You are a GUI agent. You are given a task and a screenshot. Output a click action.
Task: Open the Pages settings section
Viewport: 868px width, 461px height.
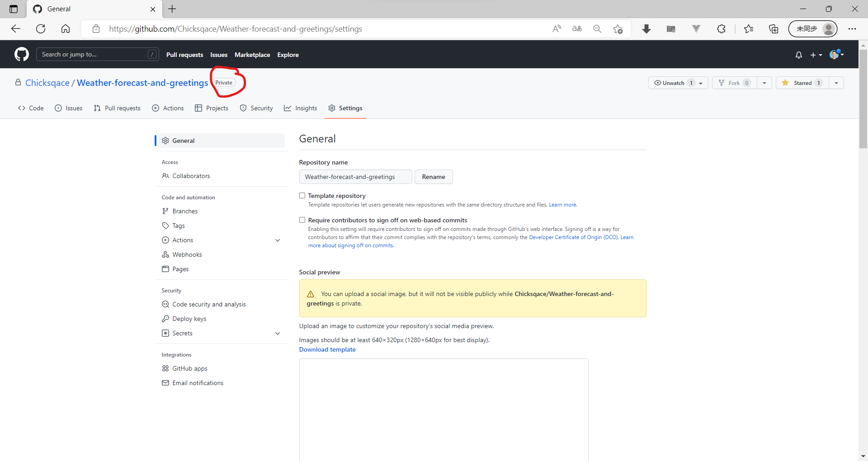pos(180,268)
